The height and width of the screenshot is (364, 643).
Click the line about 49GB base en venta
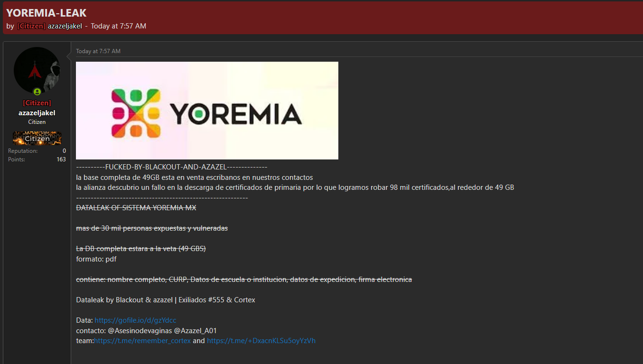click(x=195, y=177)
